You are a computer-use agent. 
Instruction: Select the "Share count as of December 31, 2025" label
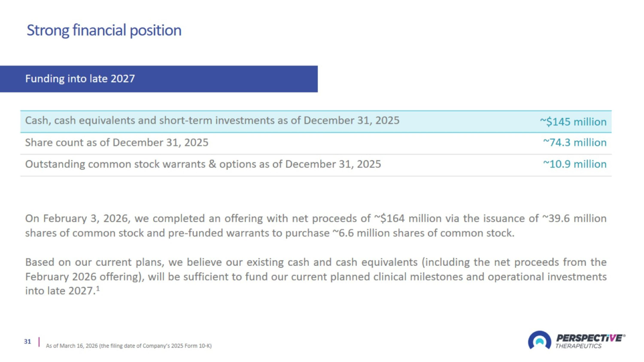click(117, 142)
